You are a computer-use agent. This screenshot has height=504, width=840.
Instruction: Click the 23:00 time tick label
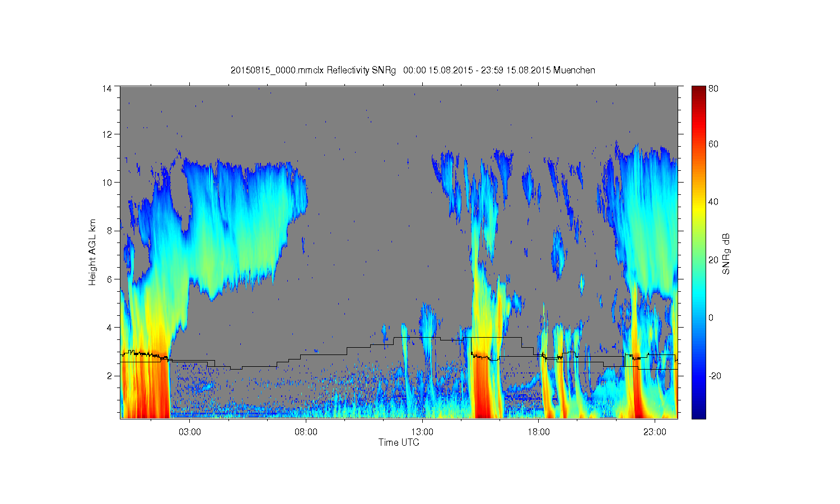click(x=655, y=432)
